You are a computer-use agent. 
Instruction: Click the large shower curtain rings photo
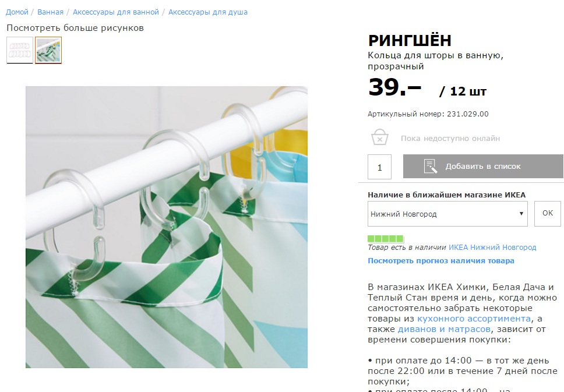click(167, 227)
